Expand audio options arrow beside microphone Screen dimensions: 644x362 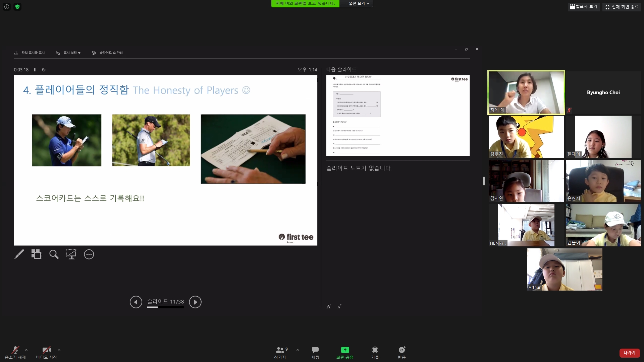coord(26,350)
